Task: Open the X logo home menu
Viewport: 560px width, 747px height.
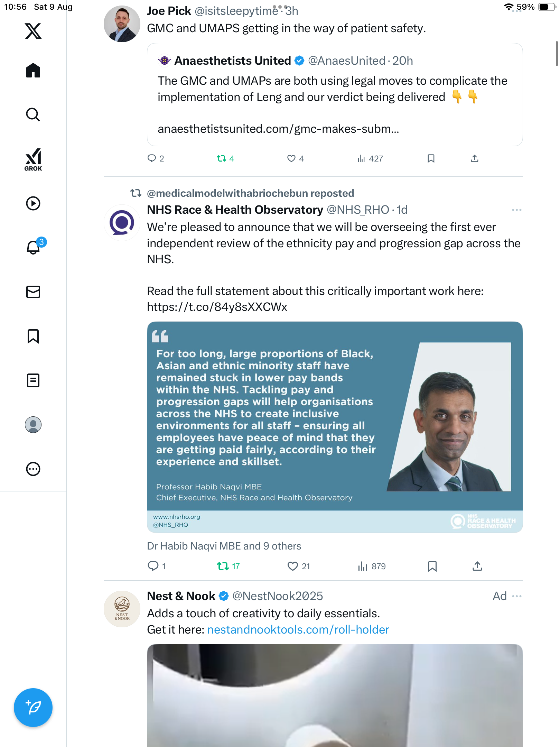Action: (x=33, y=31)
